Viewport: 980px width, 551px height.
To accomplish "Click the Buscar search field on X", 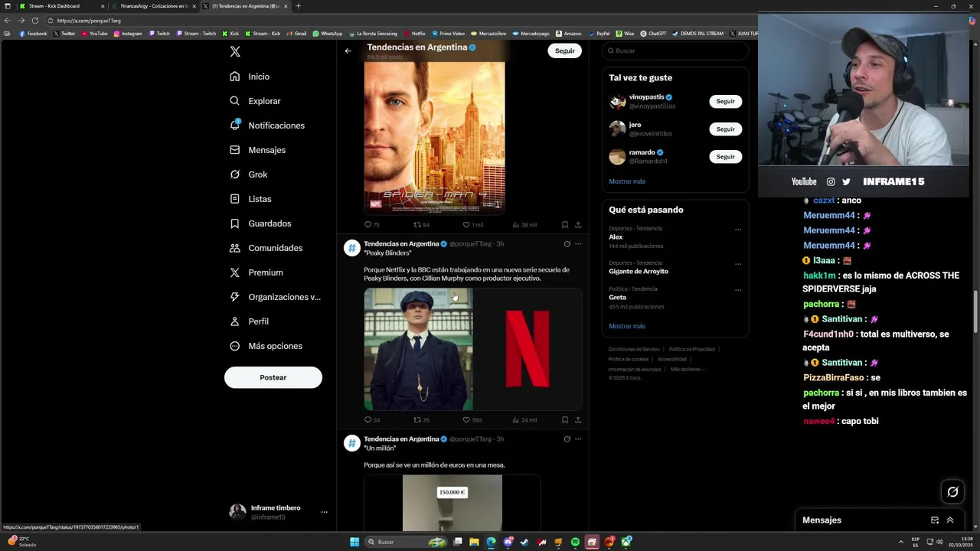I will coord(675,51).
